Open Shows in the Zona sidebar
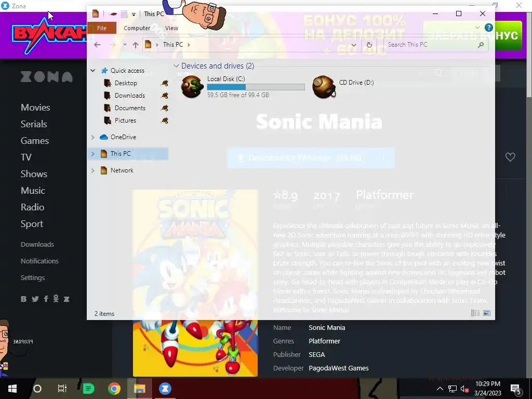Image resolution: width=532 pixels, height=399 pixels. click(34, 174)
